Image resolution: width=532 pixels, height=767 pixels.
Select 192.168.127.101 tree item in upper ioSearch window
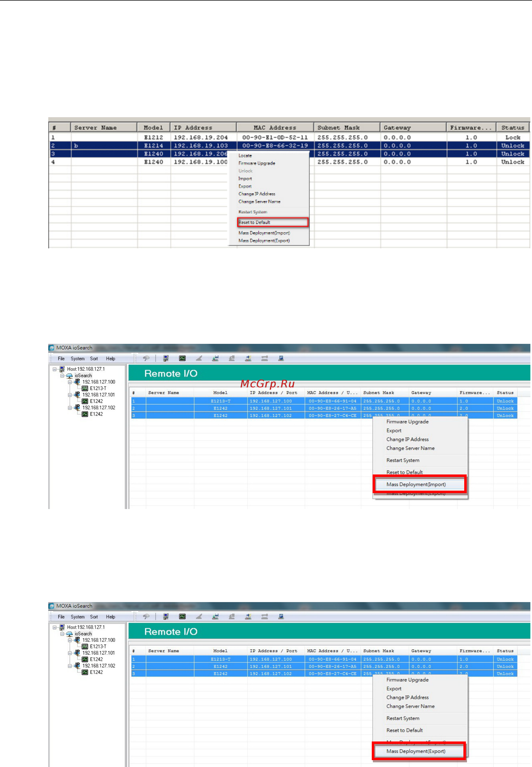[x=98, y=395]
